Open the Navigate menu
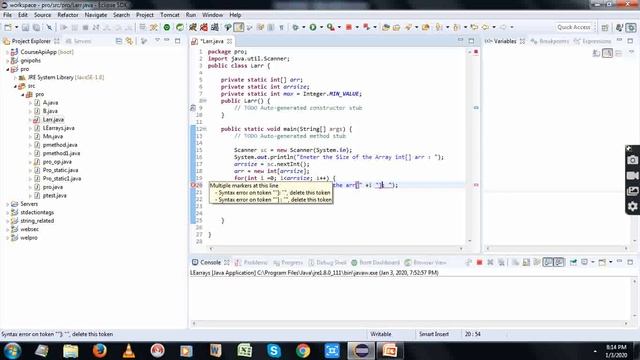The height and width of the screenshot is (360, 640). pos(96,15)
